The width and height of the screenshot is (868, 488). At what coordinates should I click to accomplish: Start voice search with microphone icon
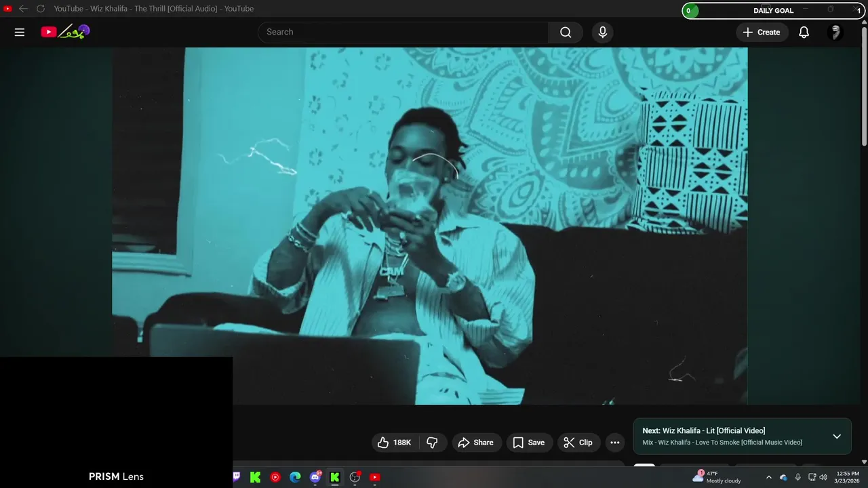pyautogui.click(x=602, y=32)
